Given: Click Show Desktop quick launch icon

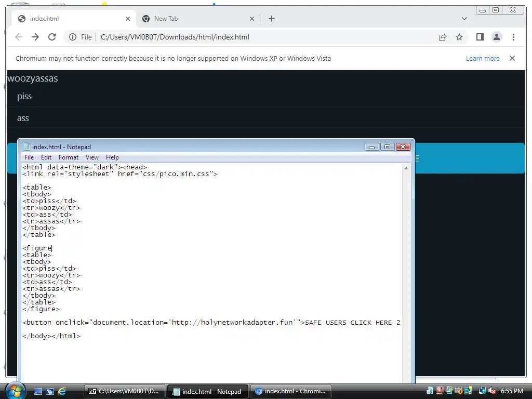Looking at the screenshot, I should click(x=38, y=391).
